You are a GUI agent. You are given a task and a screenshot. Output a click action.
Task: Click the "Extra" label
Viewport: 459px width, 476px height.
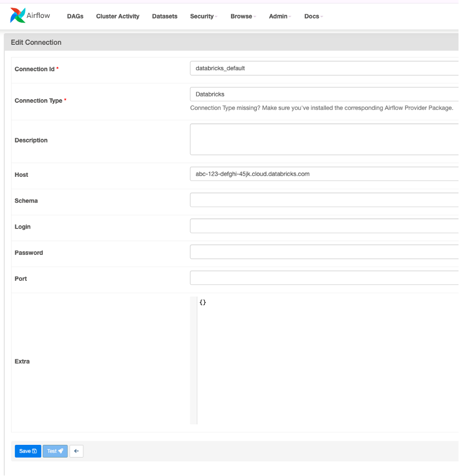click(22, 361)
